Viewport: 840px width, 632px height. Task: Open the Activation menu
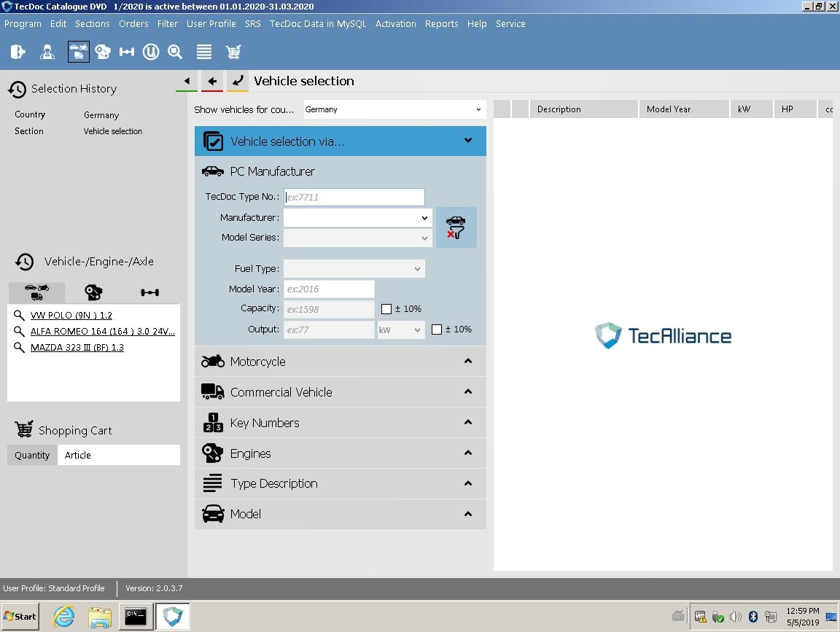395,24
